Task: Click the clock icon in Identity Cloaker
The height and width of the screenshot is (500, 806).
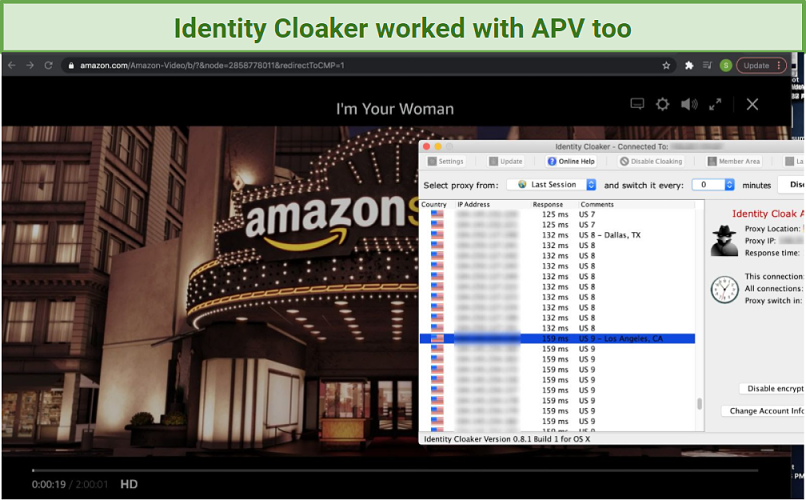Action: pos(724,289)
